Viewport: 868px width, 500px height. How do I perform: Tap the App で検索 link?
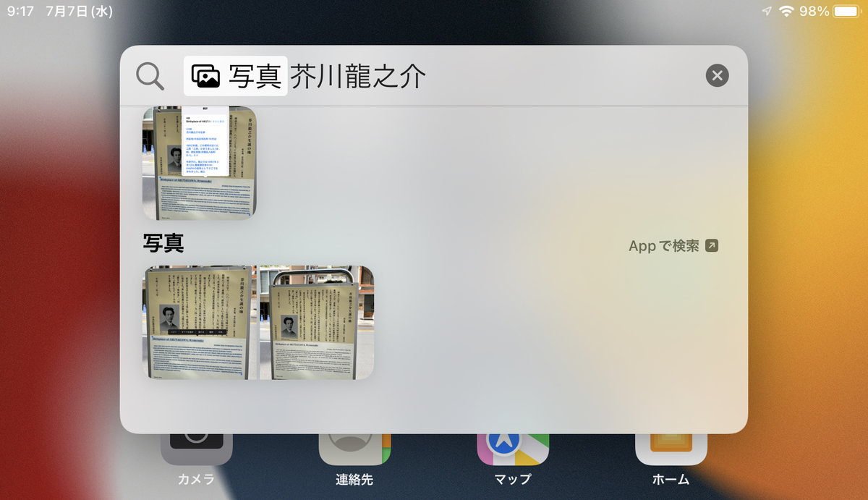(x=664, y=246)
